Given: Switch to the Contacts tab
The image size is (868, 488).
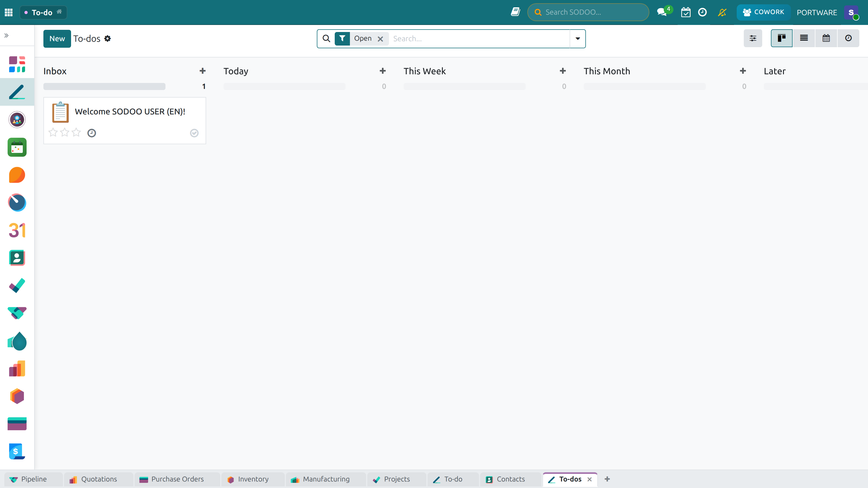Looking at the screenshot, I should (510, 479).
